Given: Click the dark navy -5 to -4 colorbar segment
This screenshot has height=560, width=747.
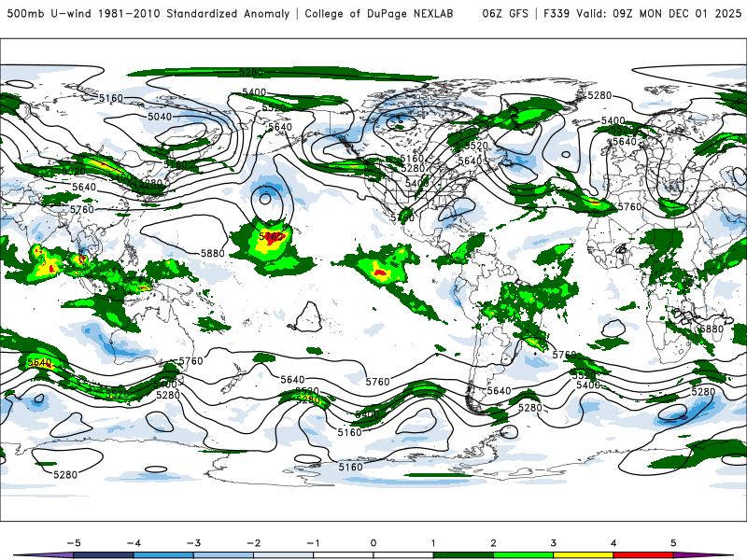Looking at the screenshot, I should tap(104, 555).
